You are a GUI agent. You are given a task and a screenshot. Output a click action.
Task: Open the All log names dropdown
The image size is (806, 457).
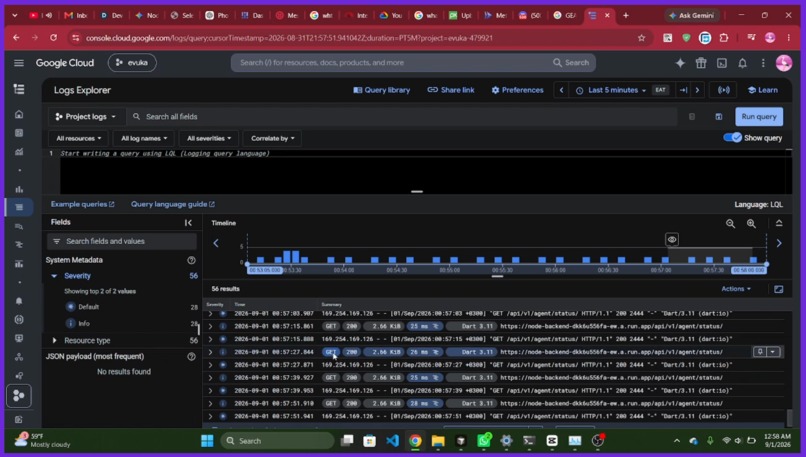pos(144,138)
